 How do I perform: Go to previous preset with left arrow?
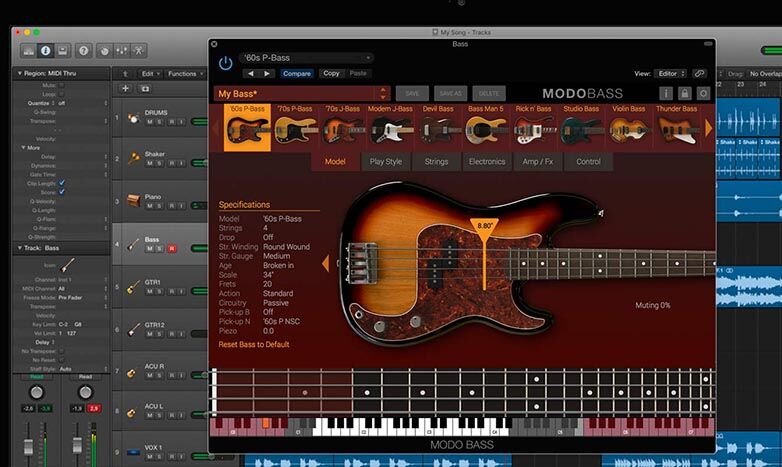click(x=251, y=73)
